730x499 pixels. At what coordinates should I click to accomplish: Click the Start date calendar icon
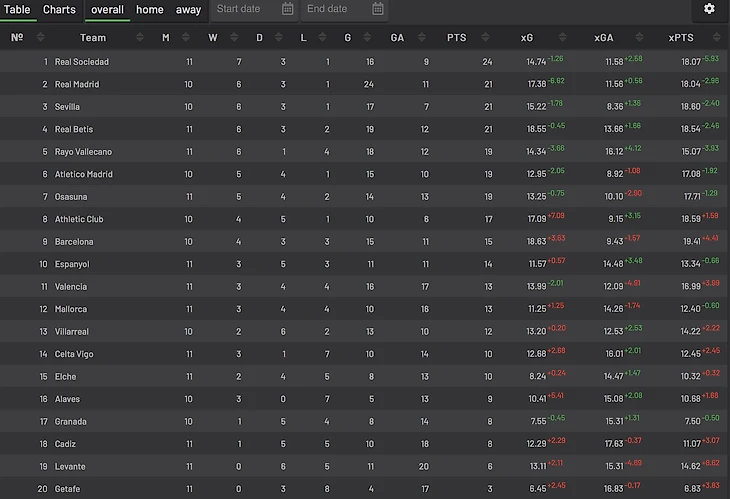point(288,9)
